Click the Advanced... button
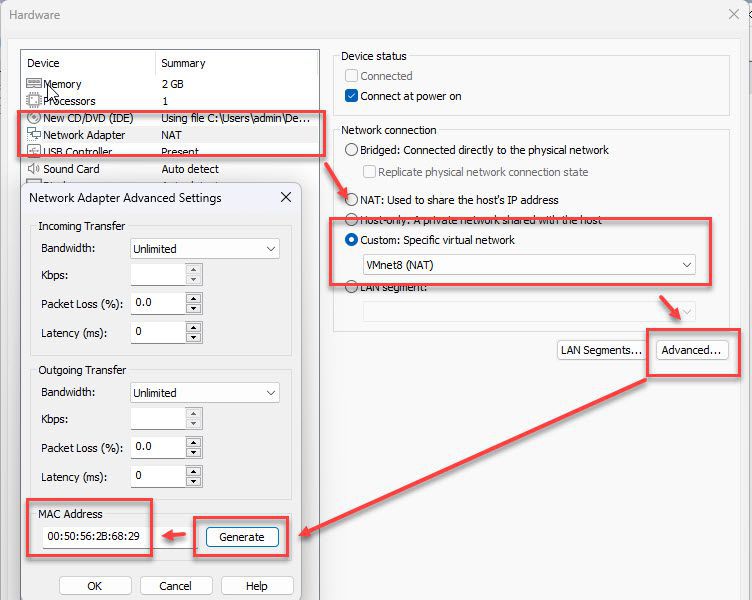Image resolution: width=752 pixels, height=600 pixels. [691, 350]
